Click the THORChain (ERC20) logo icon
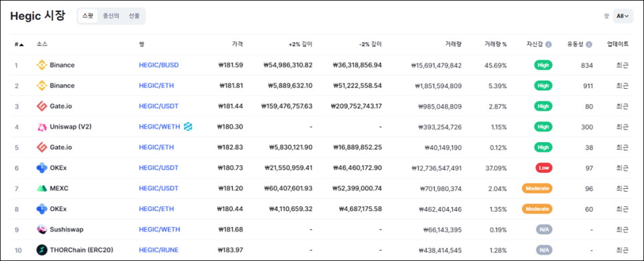Viewport: 644px width, 261px height. tap(42, 250)
